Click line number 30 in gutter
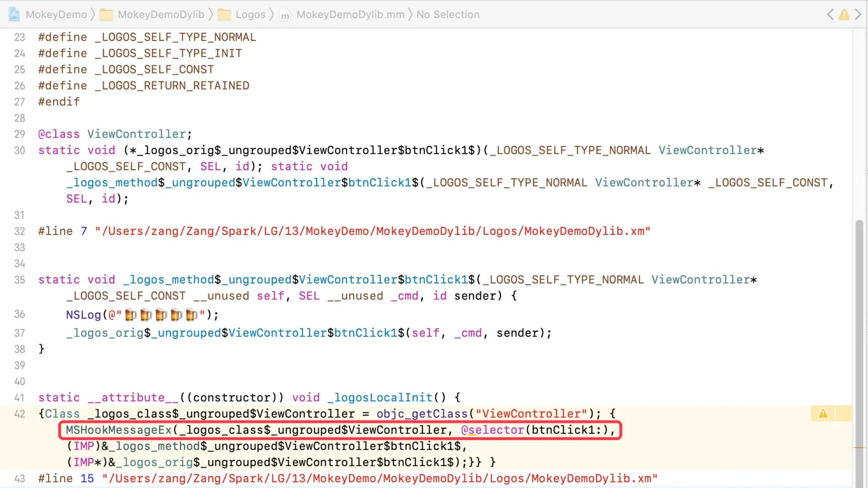This screenshot has height=488, width=868. click(20, 151)
